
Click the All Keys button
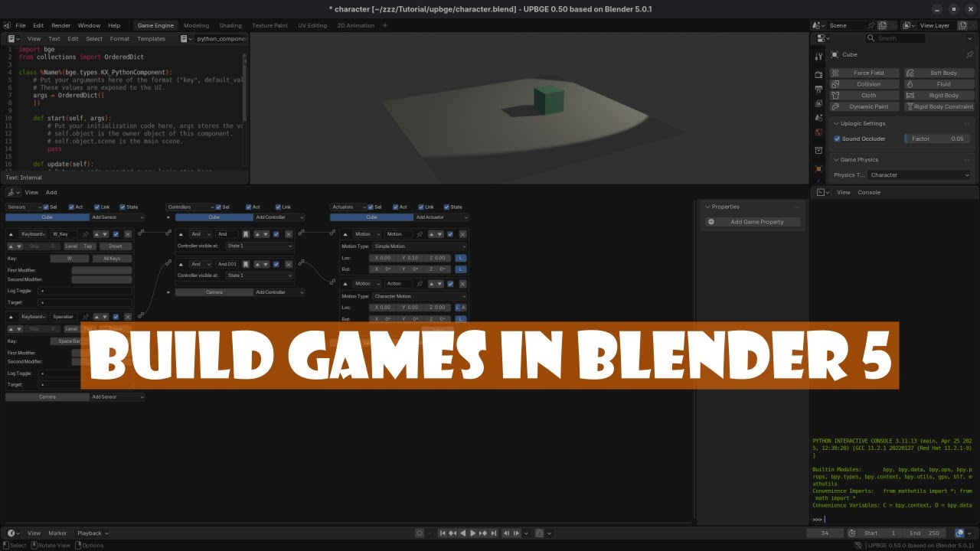pos(112,259)
